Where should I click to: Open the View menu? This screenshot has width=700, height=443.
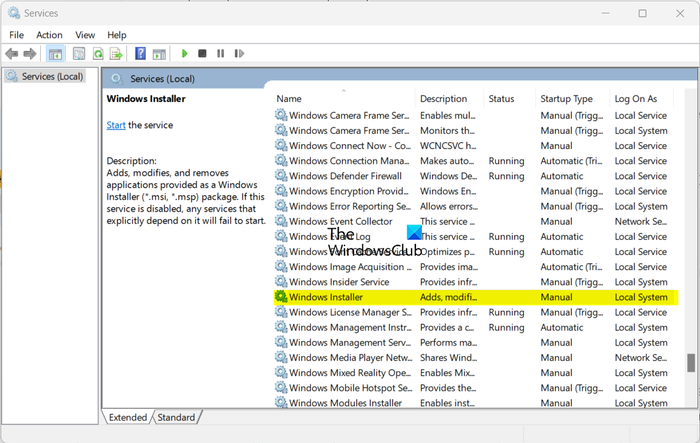coord(85,34)
